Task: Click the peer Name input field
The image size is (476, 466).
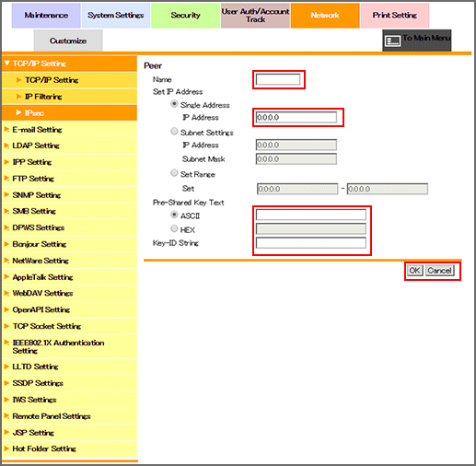Action: pos(278,79)
